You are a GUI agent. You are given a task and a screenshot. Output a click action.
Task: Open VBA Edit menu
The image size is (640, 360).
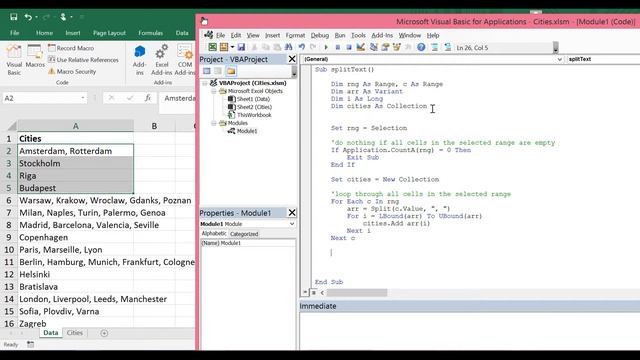tap(236, 36)
